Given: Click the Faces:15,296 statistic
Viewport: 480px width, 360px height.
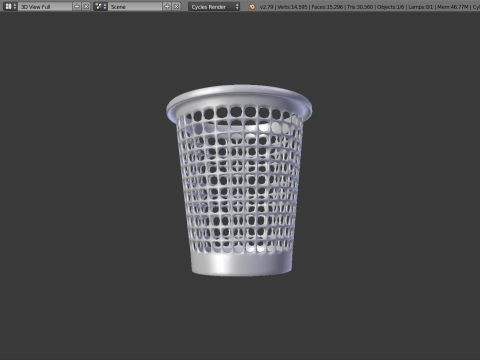Looking at the screenshot, I should (x=327, y=7).
